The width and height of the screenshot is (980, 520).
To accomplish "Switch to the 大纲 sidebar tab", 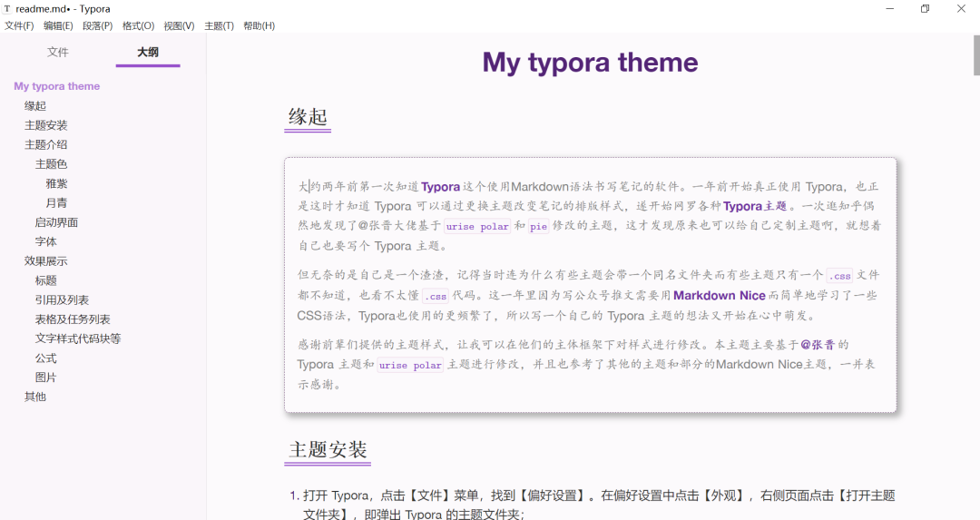I will pyautogui.click(x=148, y=52).
